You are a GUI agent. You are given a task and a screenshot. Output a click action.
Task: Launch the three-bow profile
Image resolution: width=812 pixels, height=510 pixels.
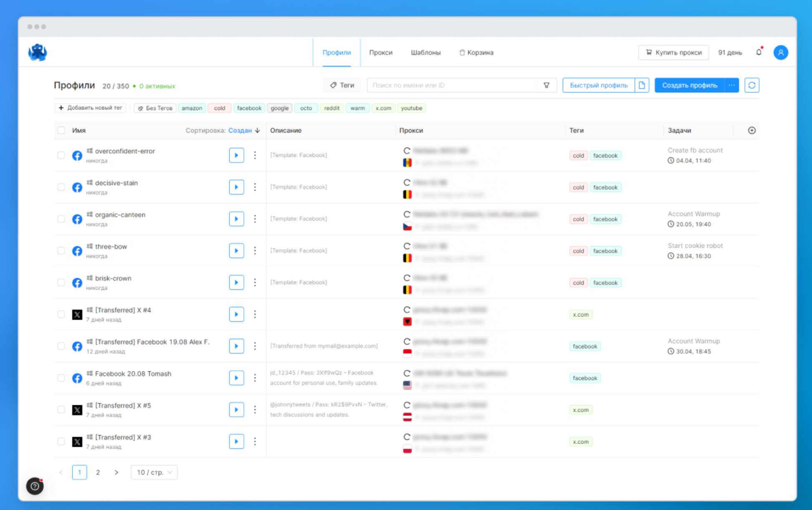coord(236,250)
